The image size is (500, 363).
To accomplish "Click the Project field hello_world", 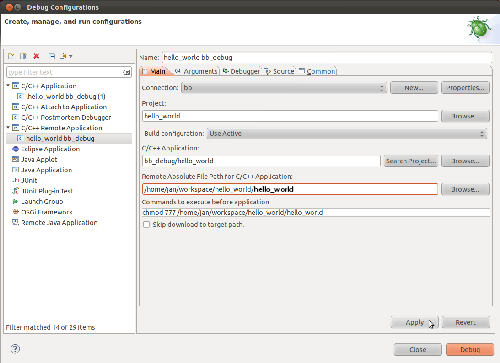I will coord(290,116).
